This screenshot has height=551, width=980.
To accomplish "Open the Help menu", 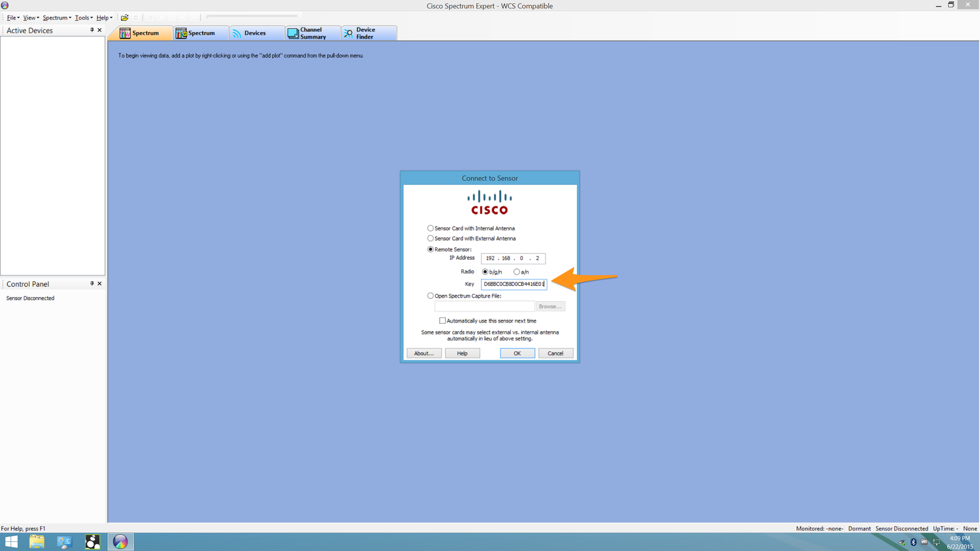I will click(x=104, y=18).
